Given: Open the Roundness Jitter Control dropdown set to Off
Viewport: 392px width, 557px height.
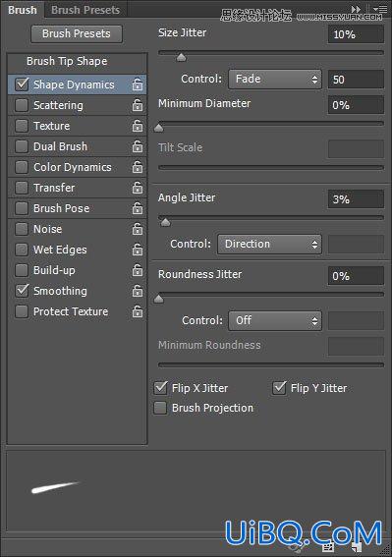Looking at the screenshot, I should [275, 321].
